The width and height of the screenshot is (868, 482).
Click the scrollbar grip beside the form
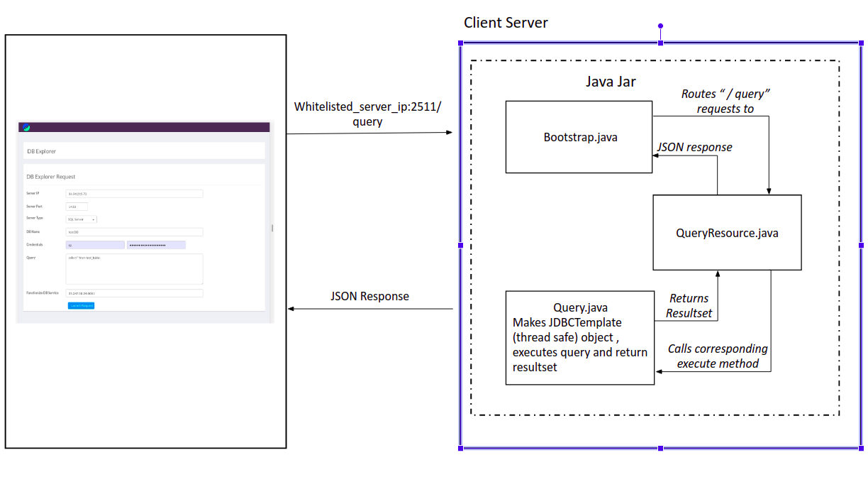(272, 228)
